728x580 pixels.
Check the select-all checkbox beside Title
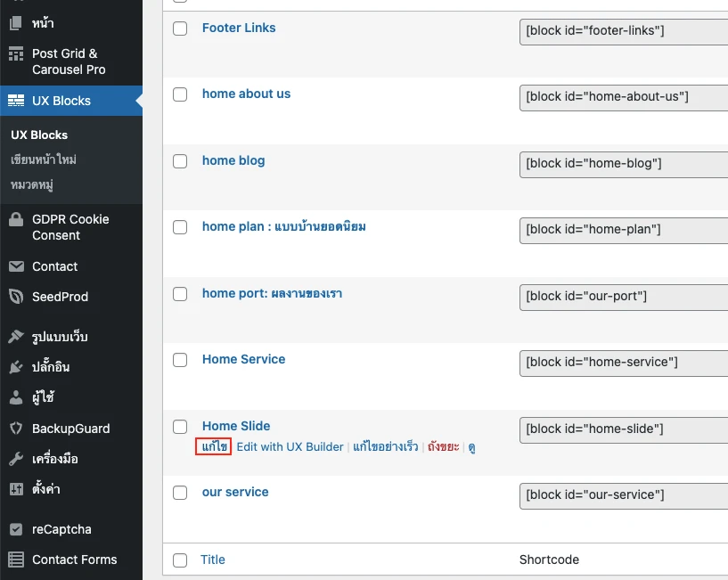pyautogui.click(x=180, y=560)
